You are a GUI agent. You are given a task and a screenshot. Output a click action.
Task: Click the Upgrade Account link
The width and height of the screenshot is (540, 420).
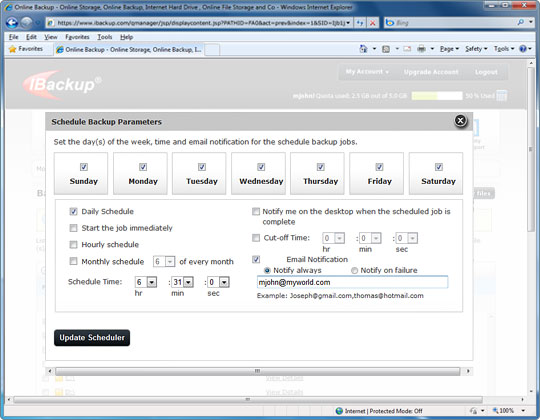431,72
